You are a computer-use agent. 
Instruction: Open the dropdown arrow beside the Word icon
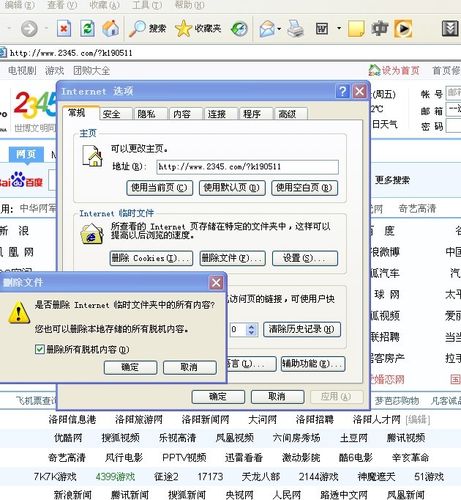point(339,28)
